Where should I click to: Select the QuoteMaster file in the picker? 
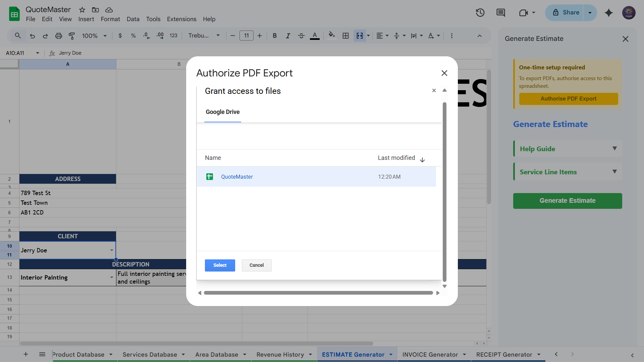point(237,177)
